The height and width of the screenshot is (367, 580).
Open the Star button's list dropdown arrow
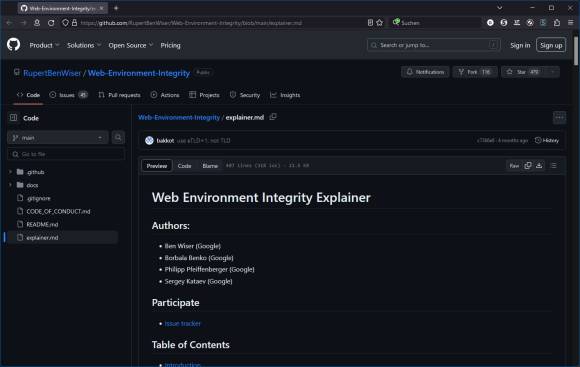coord(553,72)
